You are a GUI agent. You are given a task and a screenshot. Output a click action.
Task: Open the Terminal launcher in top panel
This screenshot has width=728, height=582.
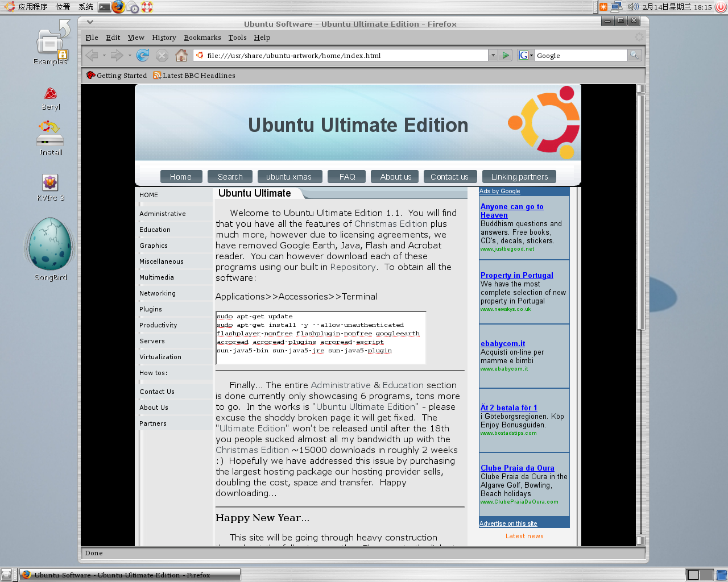tap(104, 7)
